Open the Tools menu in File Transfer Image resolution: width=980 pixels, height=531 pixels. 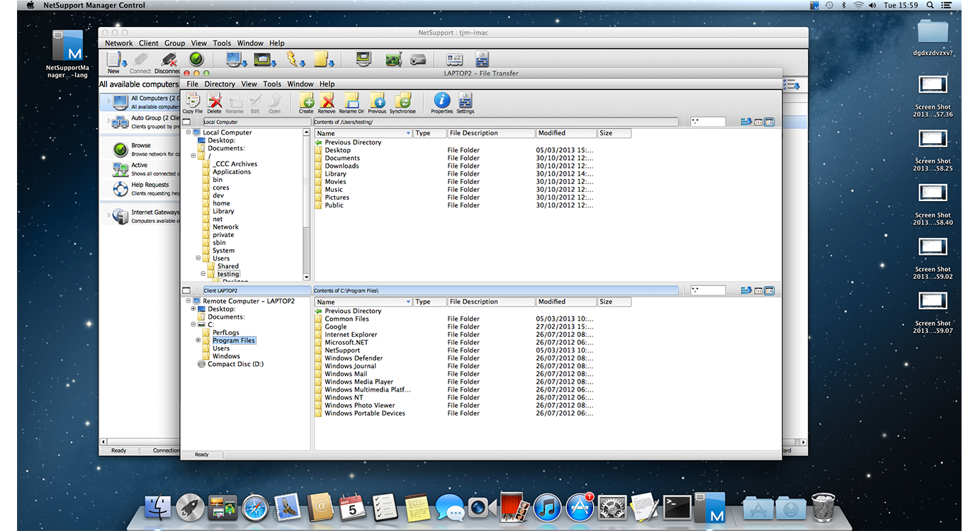(x=272, y=84)
